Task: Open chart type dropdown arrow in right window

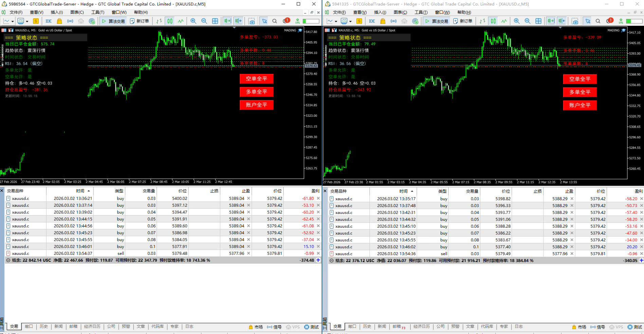Action: (336, 21)
